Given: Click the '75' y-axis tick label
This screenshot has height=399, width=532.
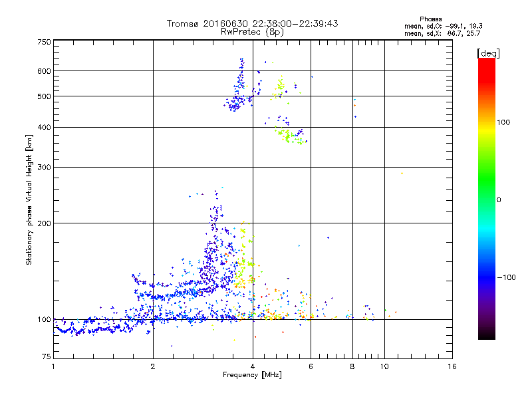Looking at the screenshot, I should pos(47,356).
